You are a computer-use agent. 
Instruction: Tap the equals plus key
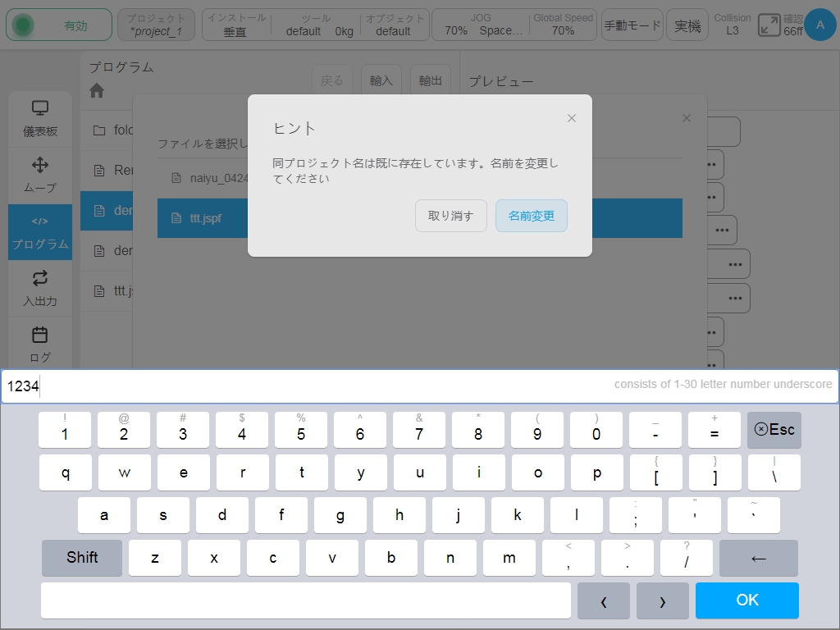714,430
